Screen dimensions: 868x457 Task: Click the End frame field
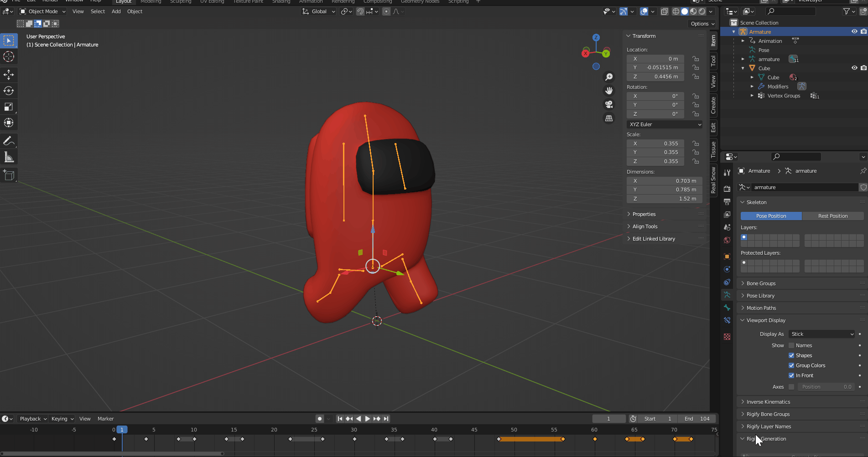pos(697,419)
